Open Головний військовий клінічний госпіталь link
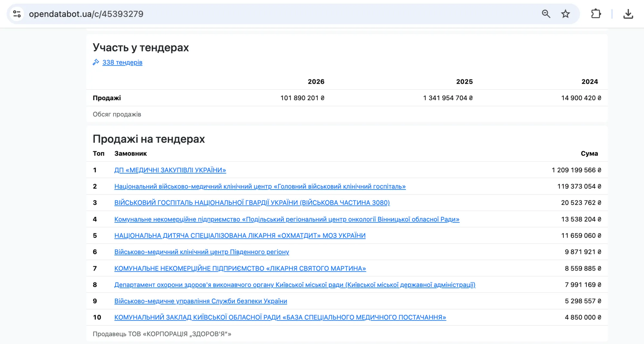 click(260, 186)
